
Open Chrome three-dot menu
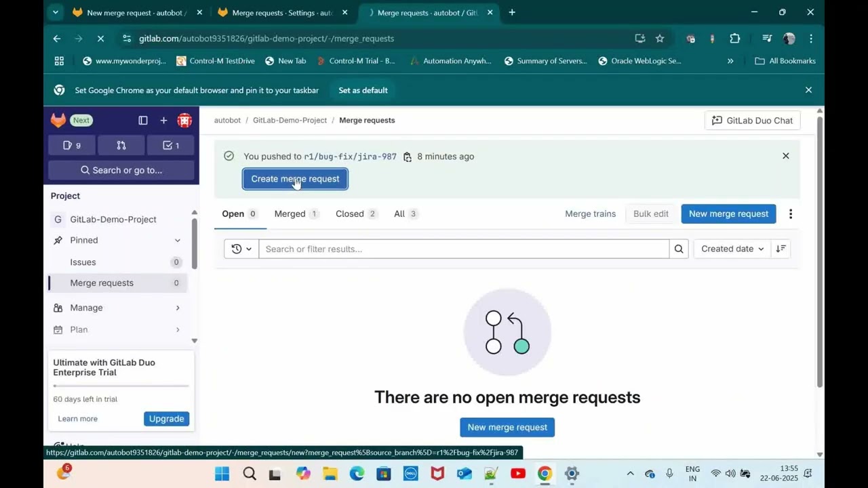[811, 39]
